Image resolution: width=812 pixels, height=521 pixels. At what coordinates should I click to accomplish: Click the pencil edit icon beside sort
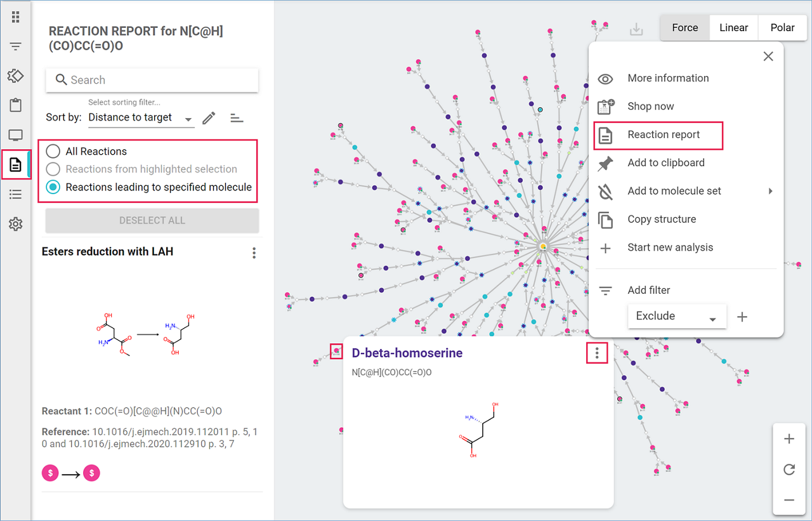(x=209, y=118)
